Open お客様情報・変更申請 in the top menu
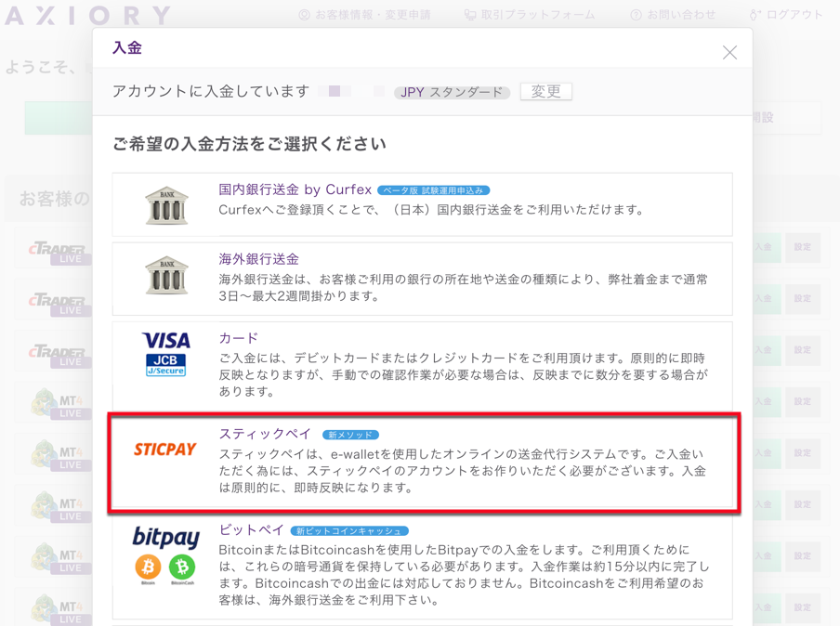Image resolution: width=840 pixels, height=626 pixels. (x=364, y=15)
